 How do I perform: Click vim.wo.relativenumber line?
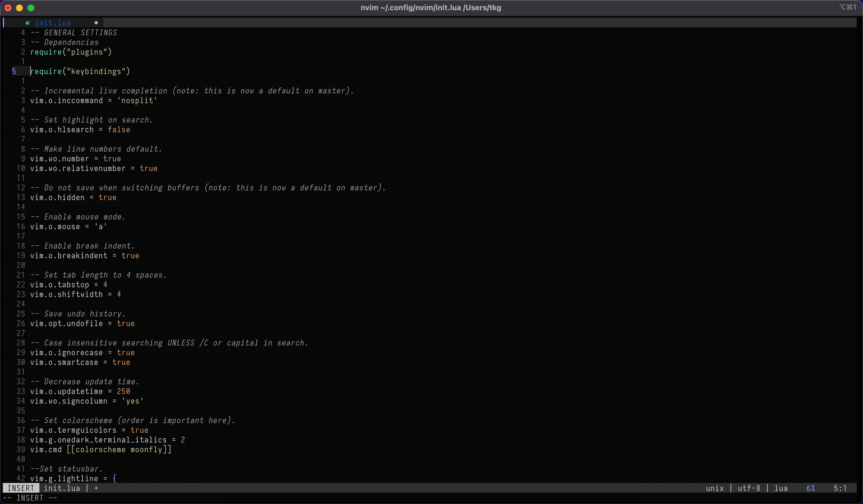tap(94, 169)
